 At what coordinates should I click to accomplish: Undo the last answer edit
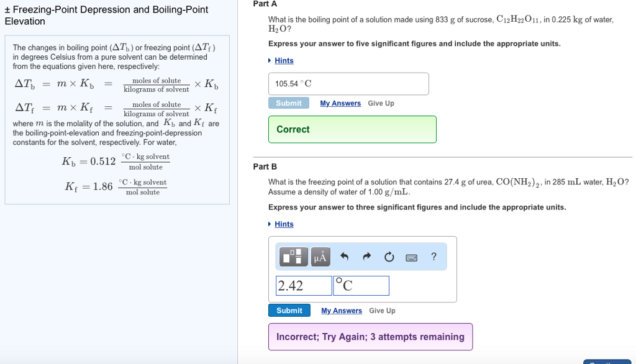click(x=345, y=256)
